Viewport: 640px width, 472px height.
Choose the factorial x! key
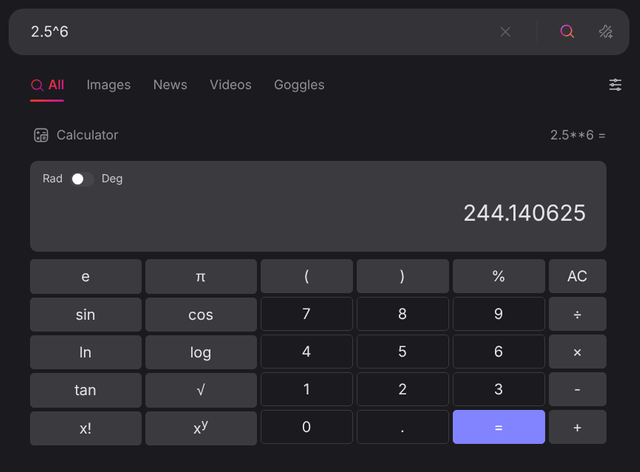86,427
